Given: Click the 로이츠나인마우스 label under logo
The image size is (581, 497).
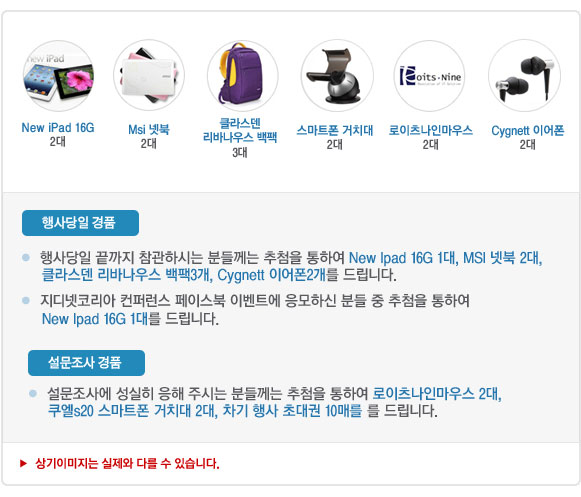Looking at the screenshot, I should tap(431, 130).
